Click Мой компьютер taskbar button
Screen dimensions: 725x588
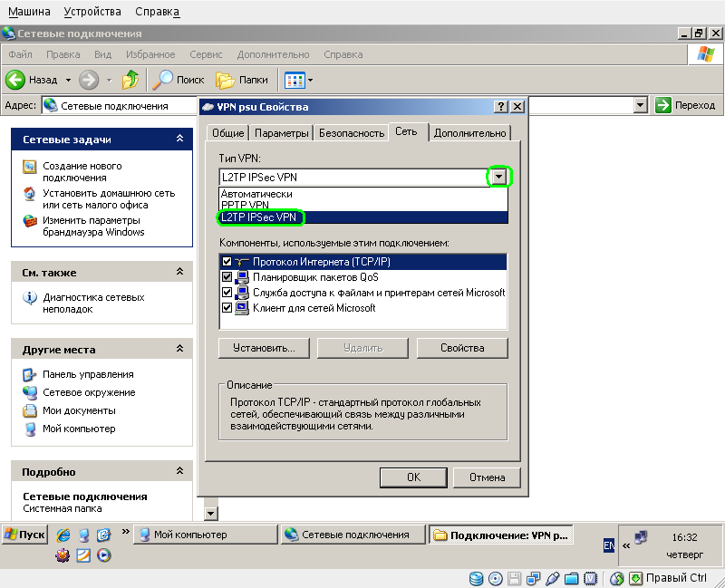(x=206, y=535)
